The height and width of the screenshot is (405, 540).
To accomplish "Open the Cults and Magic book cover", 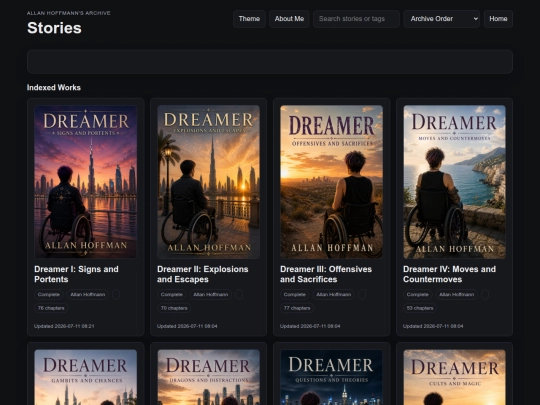I will point(454,377).
